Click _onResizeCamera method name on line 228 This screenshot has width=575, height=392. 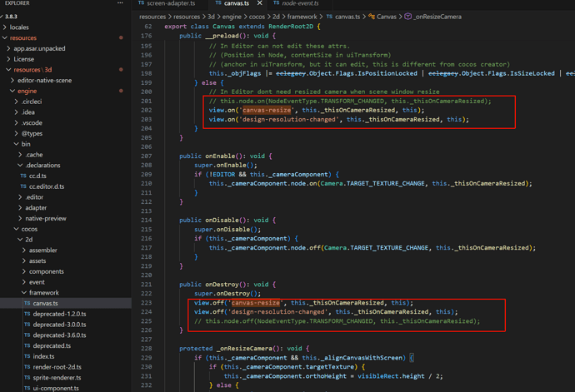coord(244,349)
